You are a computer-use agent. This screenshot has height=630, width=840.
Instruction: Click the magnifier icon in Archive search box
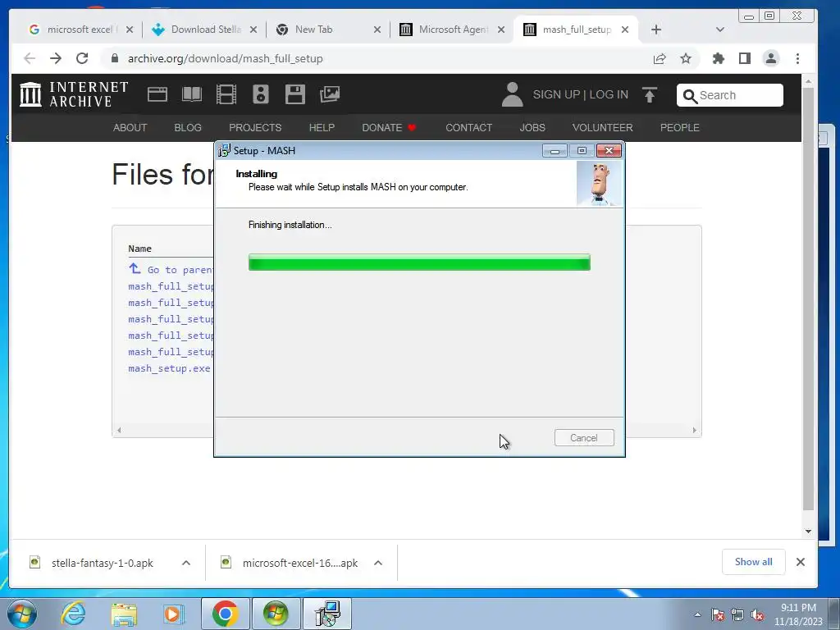coord(690,96)
